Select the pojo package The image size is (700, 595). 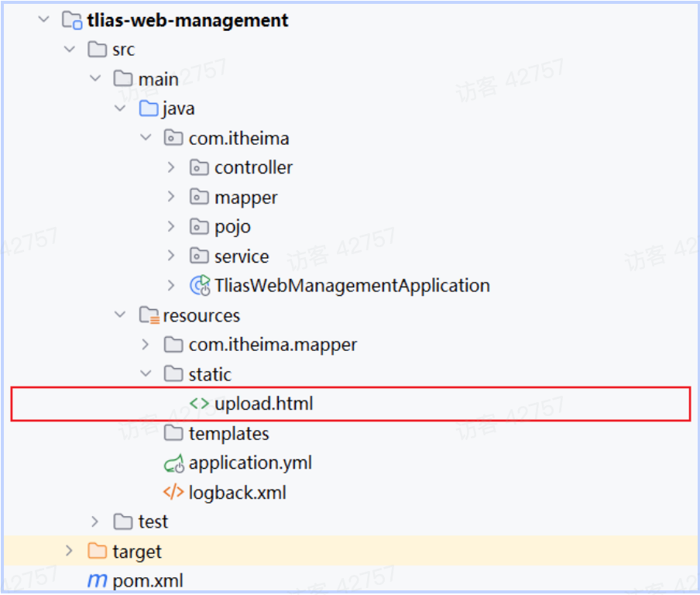[x=232, y=227]
